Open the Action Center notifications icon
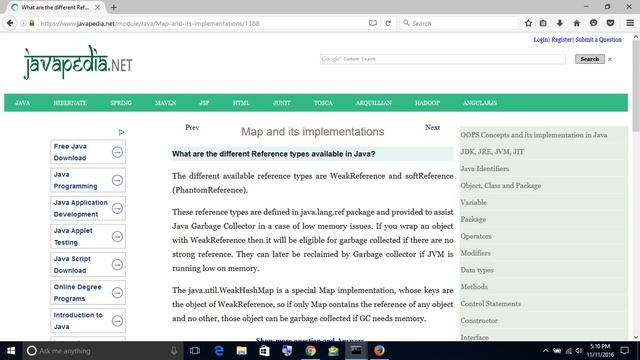The image size is (640, 360). click(624, 351)
